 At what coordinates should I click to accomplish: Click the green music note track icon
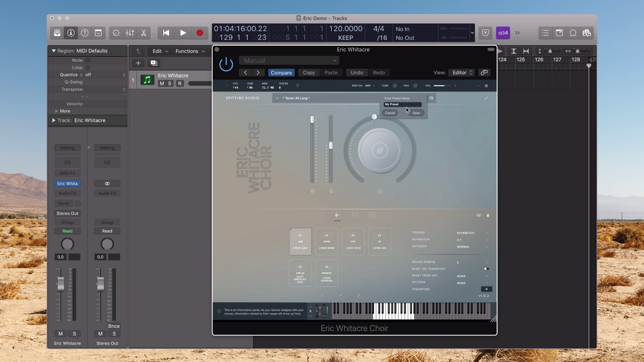click(x=147, y=80)
